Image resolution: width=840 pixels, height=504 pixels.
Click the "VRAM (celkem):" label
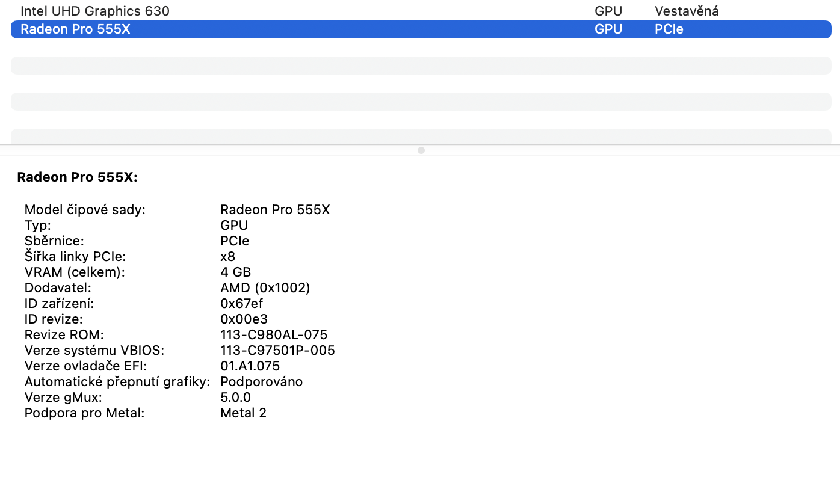(75, 272)
